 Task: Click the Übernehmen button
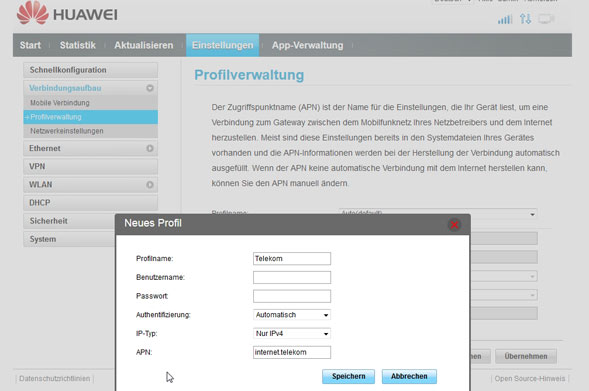(526, 356)
